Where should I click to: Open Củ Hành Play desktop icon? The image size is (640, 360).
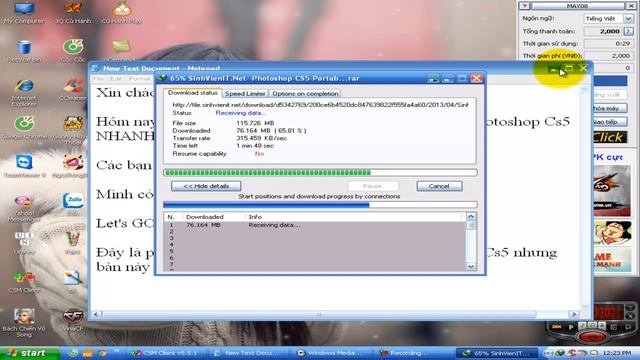pyautogui.click(x=122, y=12)
